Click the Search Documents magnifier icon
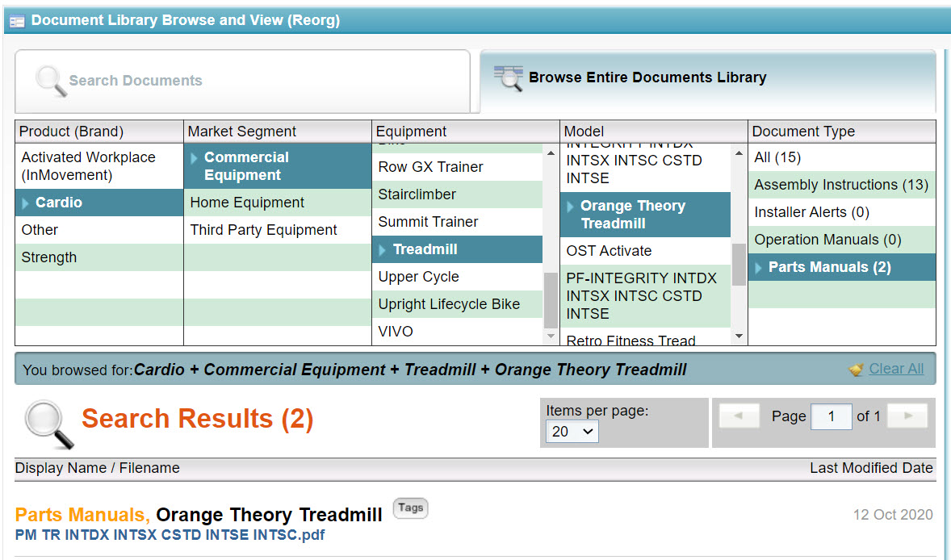The height and width of the screenshot is (560, 951). coord(51,81)
